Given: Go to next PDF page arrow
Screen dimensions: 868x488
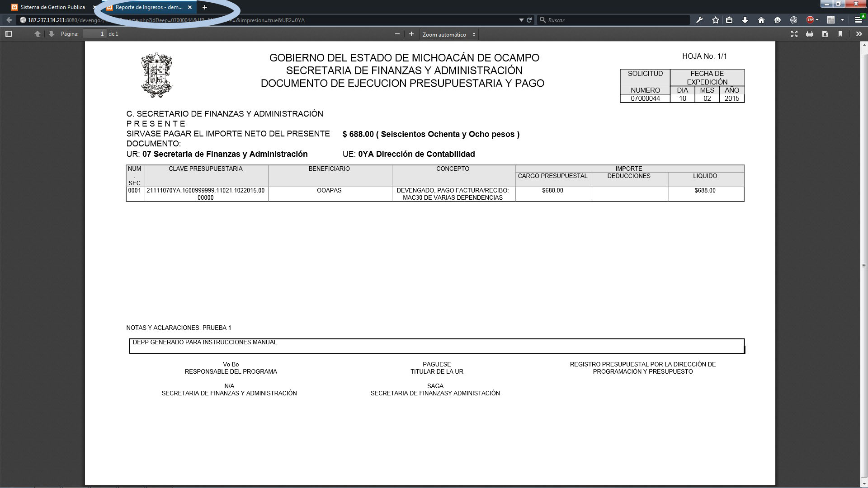Looking at the screenshot, I should (51, 34).
